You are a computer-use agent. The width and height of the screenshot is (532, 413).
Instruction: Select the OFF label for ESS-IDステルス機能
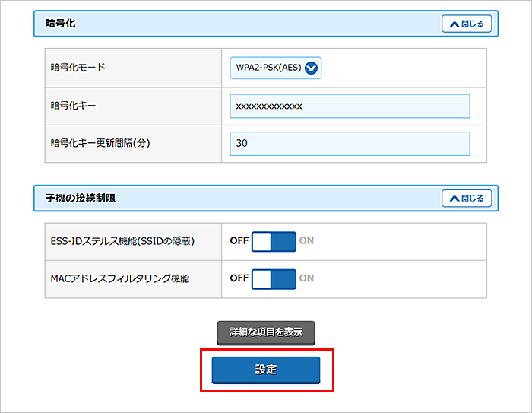239,241
